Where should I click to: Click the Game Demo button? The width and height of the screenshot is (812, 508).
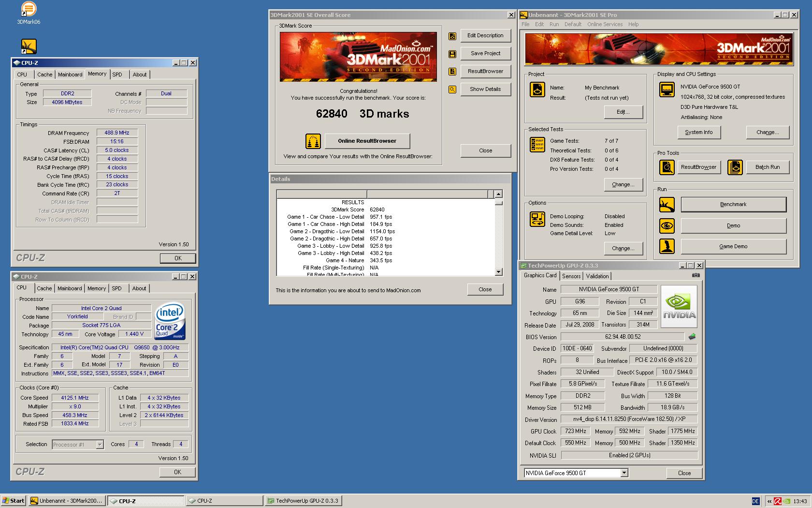pos(733,247)
